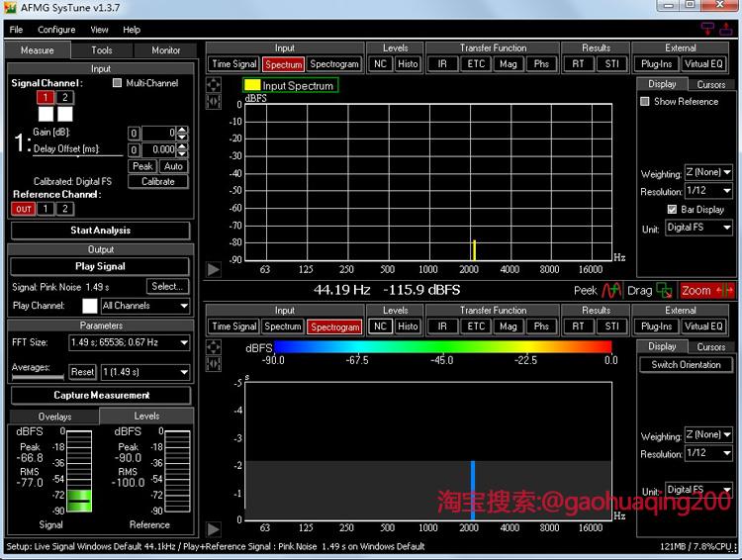
Task: Switch to the Monitor tab
Action: click(x=166, y=50)
